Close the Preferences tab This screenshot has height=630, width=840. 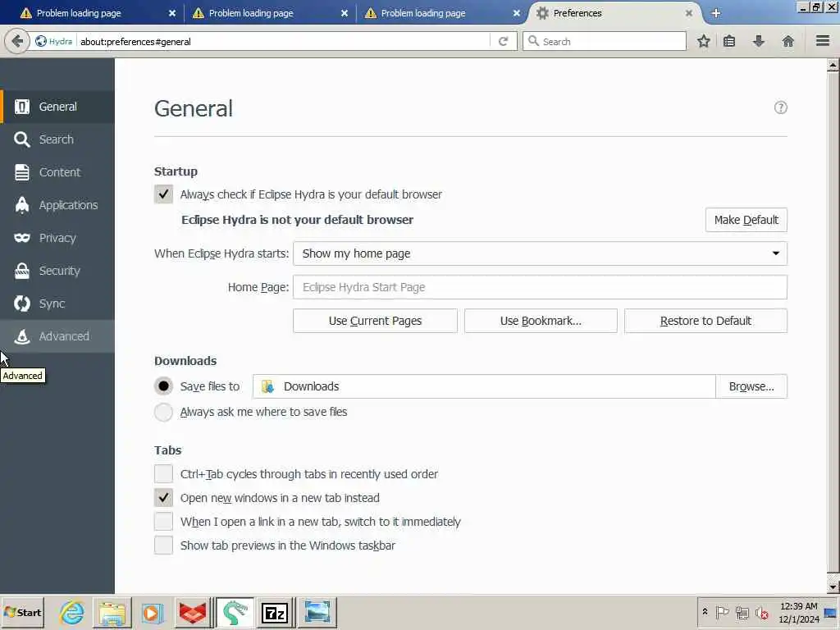tap(689, 13)
